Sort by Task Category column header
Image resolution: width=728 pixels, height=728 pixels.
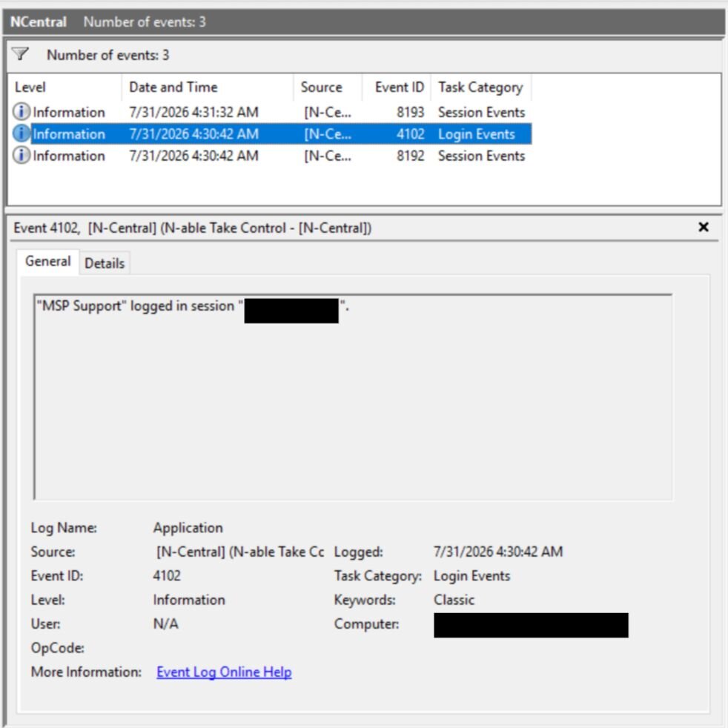click(481, 87)
